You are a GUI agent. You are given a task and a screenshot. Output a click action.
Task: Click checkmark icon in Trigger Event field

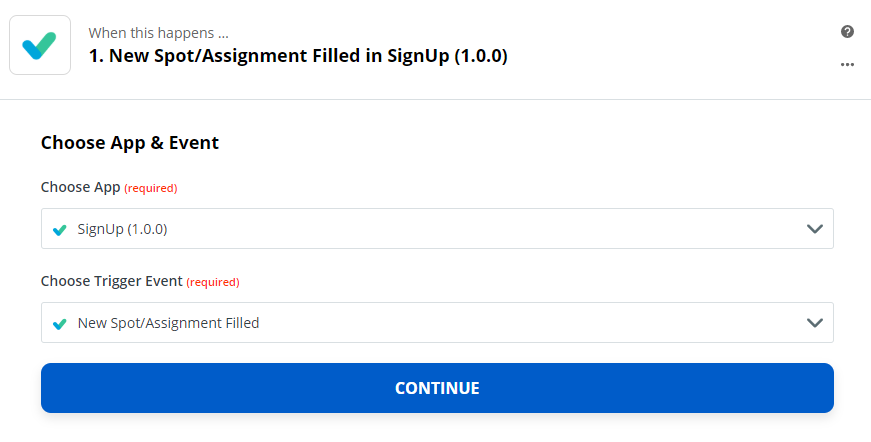[60, 323]
